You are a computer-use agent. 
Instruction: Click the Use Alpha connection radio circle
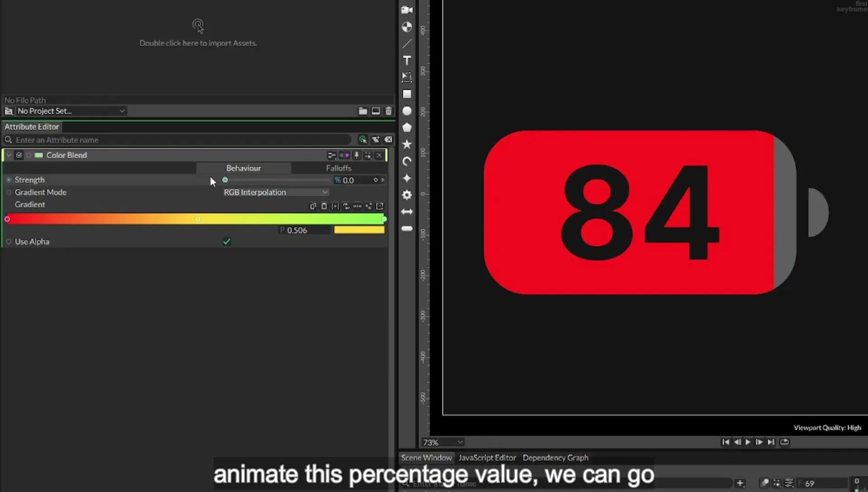point(9,241)
